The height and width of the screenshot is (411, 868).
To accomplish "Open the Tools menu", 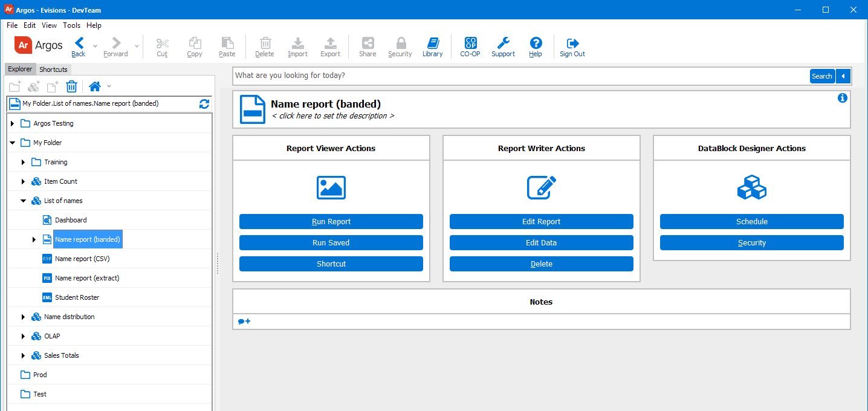I will pos(72,25).
